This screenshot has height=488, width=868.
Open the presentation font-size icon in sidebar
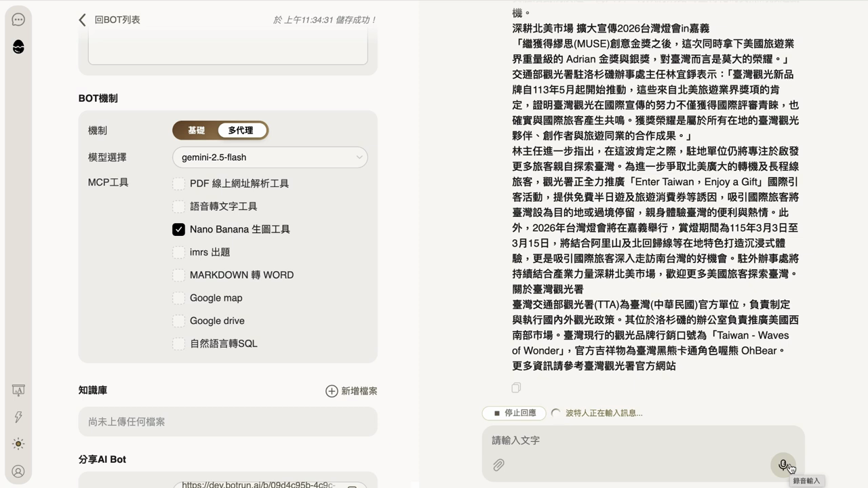pos(18,390)
